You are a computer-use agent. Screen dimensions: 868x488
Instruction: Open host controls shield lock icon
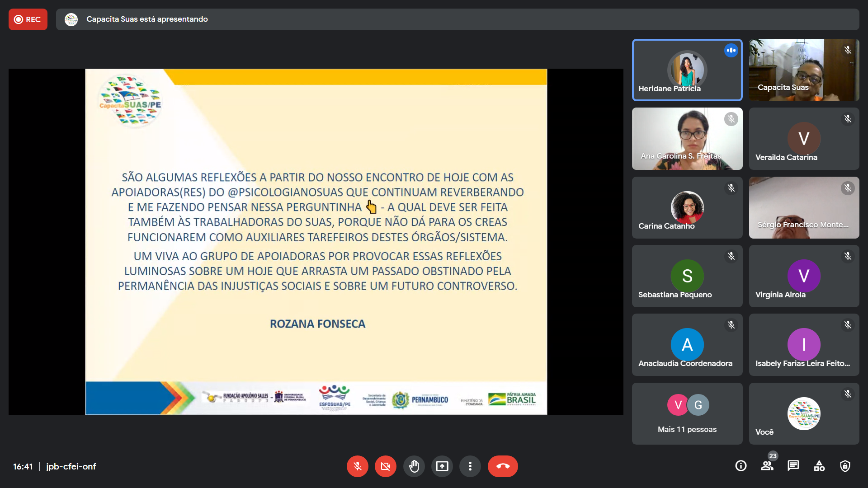coord(845,466)
